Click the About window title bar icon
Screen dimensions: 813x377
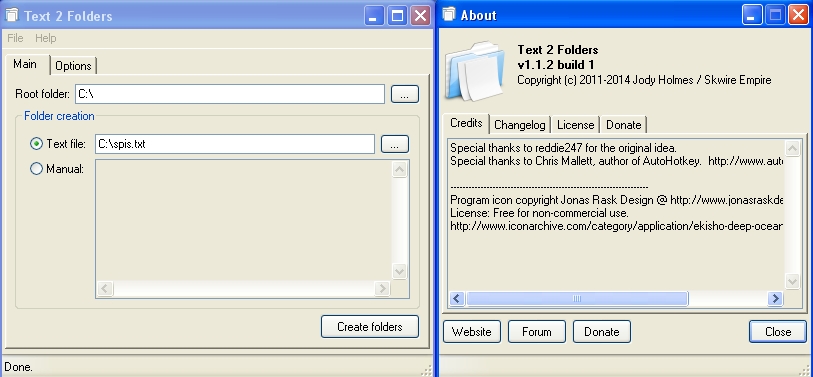(x=449, y=16)
